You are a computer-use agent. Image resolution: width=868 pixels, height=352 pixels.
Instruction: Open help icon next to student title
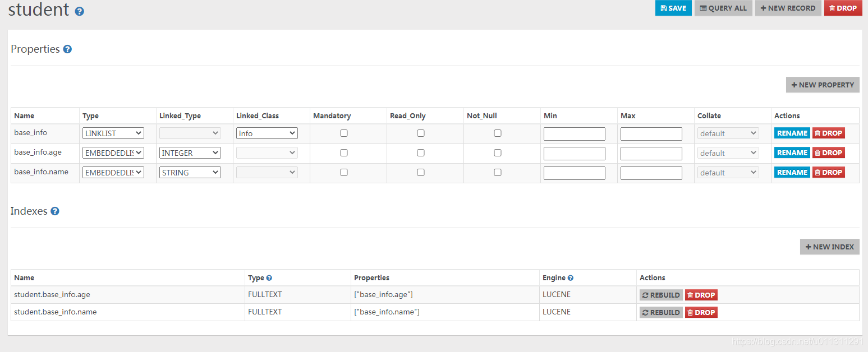[79, 11]
